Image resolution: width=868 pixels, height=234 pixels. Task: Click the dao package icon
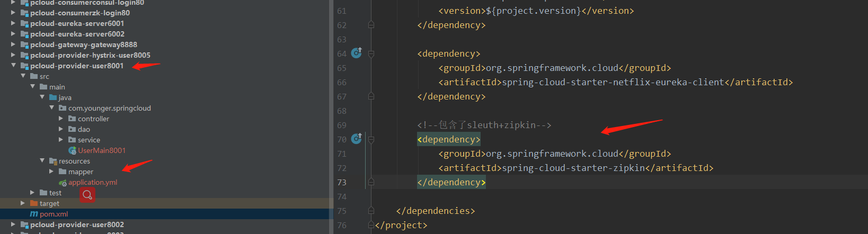(72, 129)
